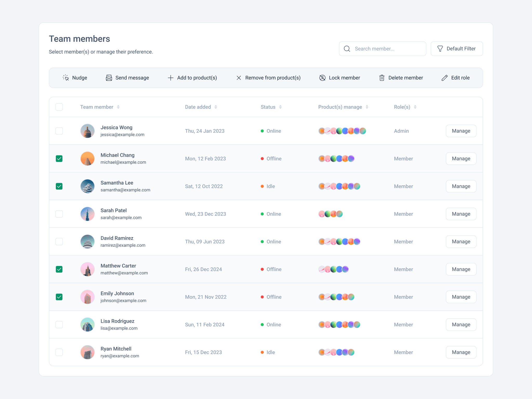532x399 pixels.
Task: Sort by the Status column arrows
Action: coord(280,107)
